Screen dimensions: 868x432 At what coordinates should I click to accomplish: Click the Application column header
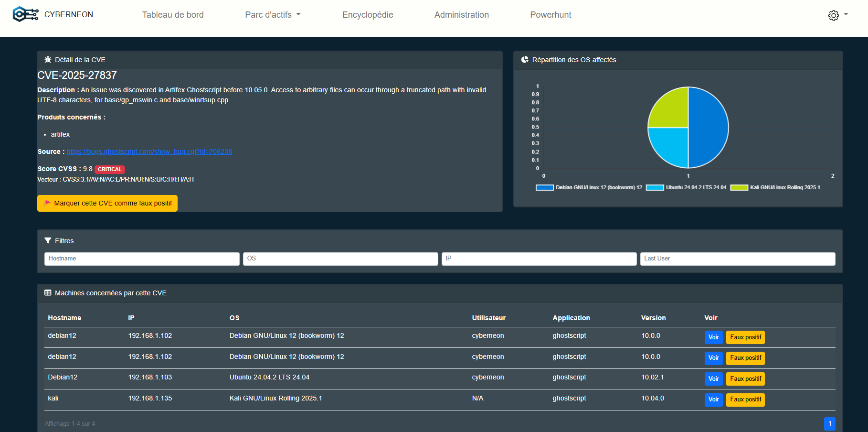coord(571,318)
